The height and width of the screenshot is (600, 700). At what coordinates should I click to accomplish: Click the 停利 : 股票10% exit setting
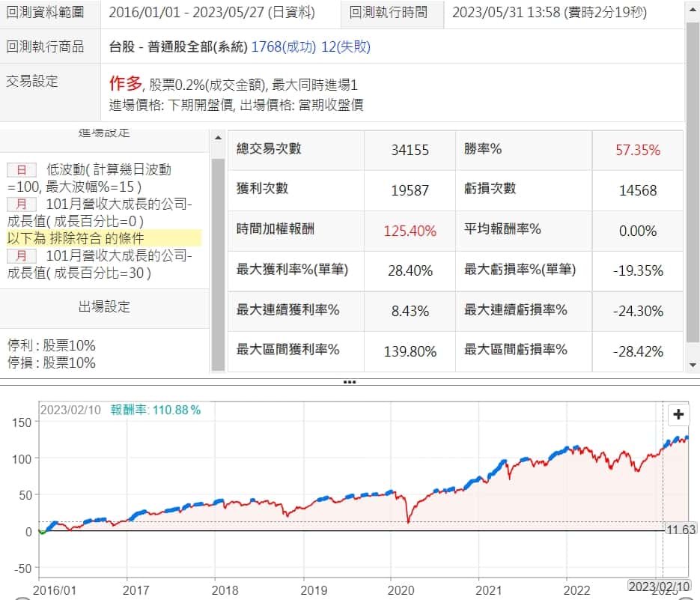52,346
